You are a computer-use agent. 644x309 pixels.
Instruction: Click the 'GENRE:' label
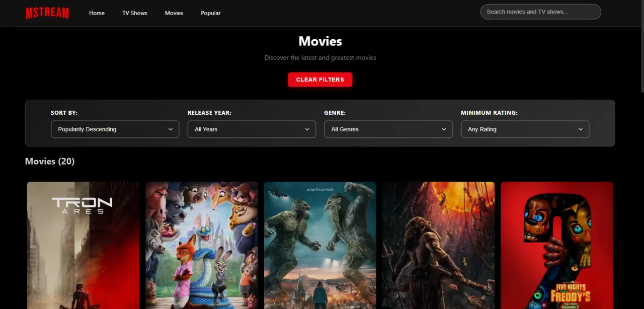[335, 113]
